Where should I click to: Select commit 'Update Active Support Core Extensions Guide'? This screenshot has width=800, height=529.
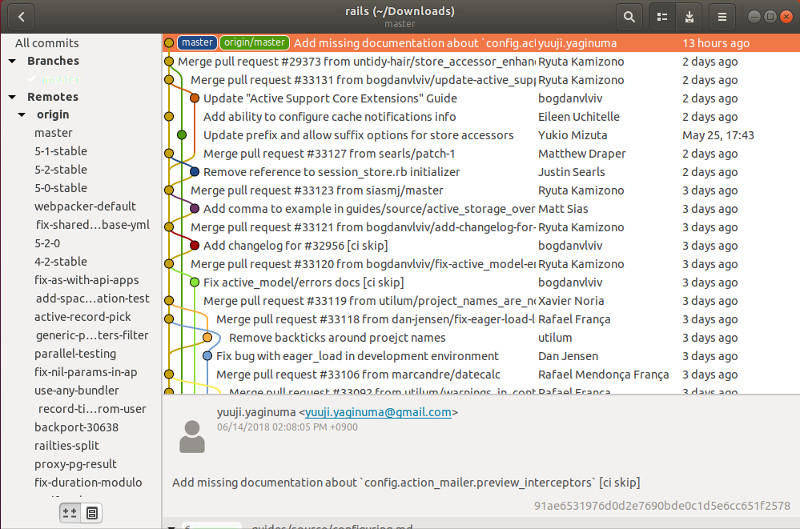pyautogui.click(x=330, y=98)
